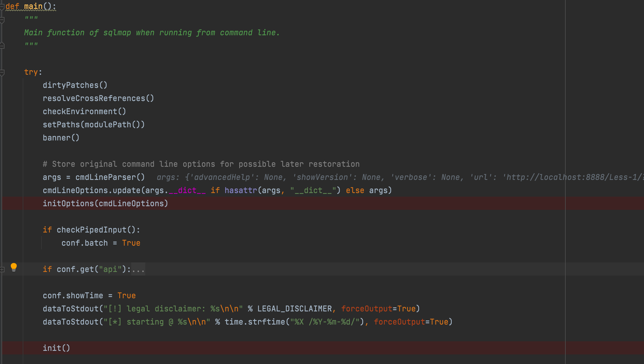Click on cmdLineParser() call
Image resolution: width=644 pixels, height=364 pixels.
coord(110,178)
